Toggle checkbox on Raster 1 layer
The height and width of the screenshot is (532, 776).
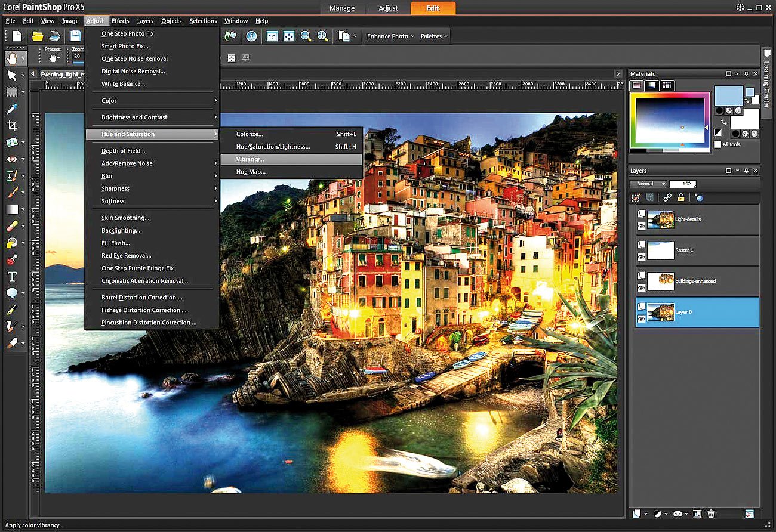pyautogui.click(x=642, y=245)
